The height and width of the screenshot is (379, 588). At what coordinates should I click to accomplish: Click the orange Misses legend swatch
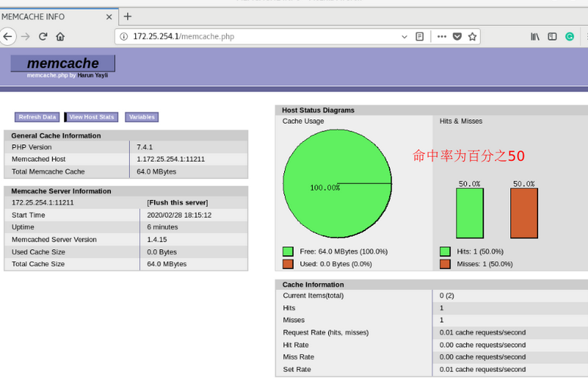[445, 264]
